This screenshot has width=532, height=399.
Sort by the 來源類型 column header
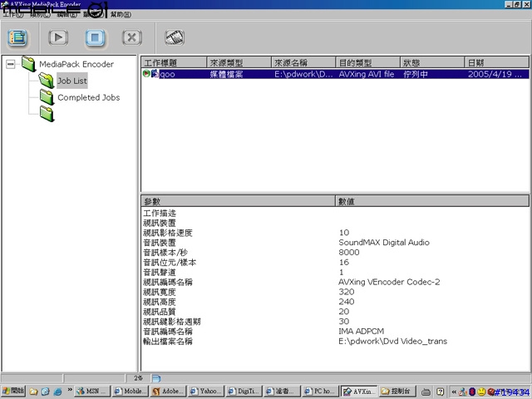click(239, 63)
